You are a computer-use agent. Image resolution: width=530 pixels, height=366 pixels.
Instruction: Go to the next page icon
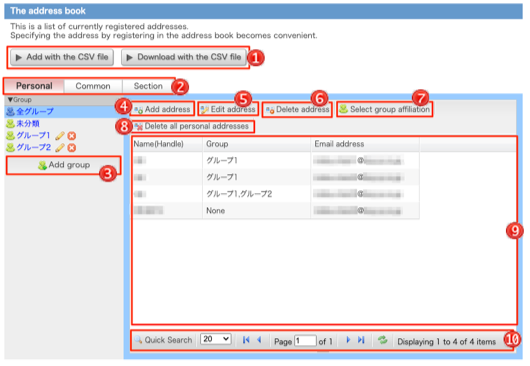pyautogui.click(x=348, y=340)
